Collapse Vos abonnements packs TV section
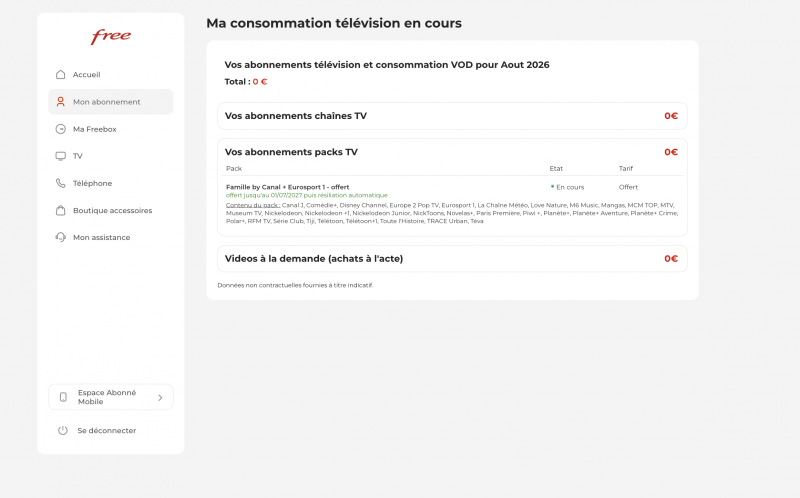Image resolution: width=800 pixels, height=498 pixels. (x=452, y=152)
